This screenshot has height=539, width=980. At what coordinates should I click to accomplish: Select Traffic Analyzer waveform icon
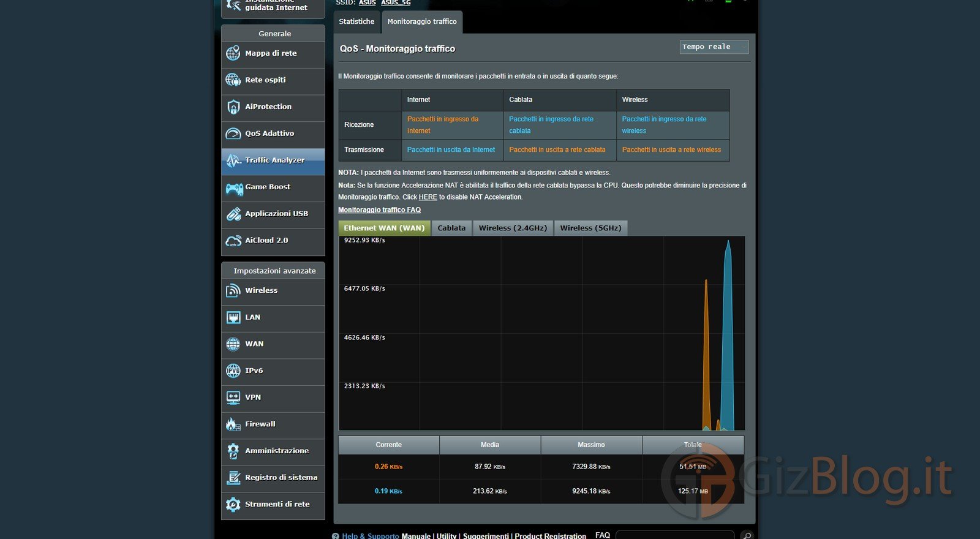[x=233, y=160]
